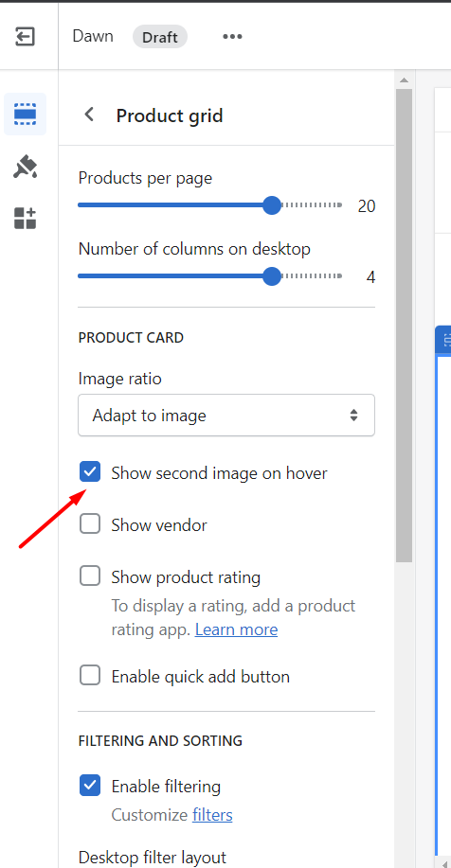This screenshot has height=868, width=451.
Task: Click the Draft status badge
Action: coord(159,37)
